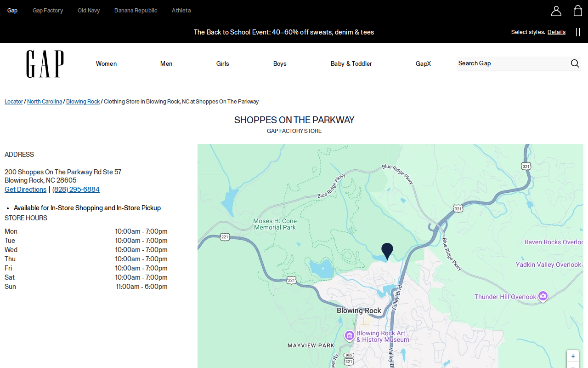Screen dimensions: 588x368
Task: Pause the promo banner rotation
Action: click(x=578, y=32)
